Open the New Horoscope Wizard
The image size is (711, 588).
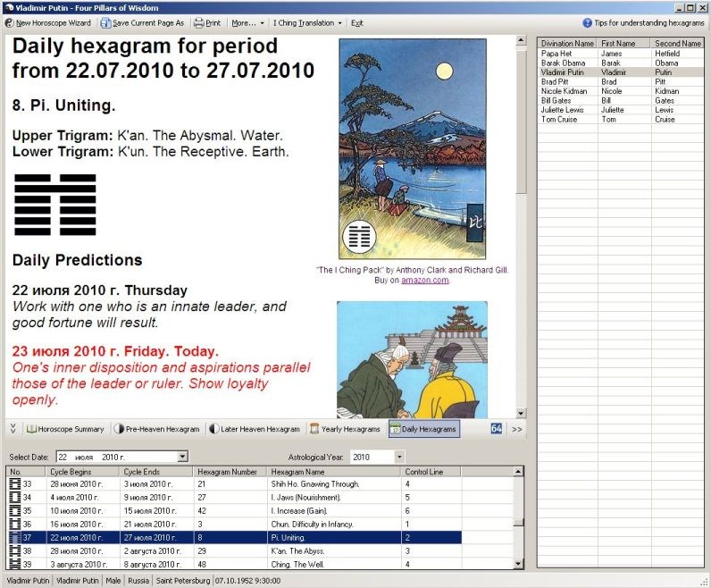coord(48,22)
